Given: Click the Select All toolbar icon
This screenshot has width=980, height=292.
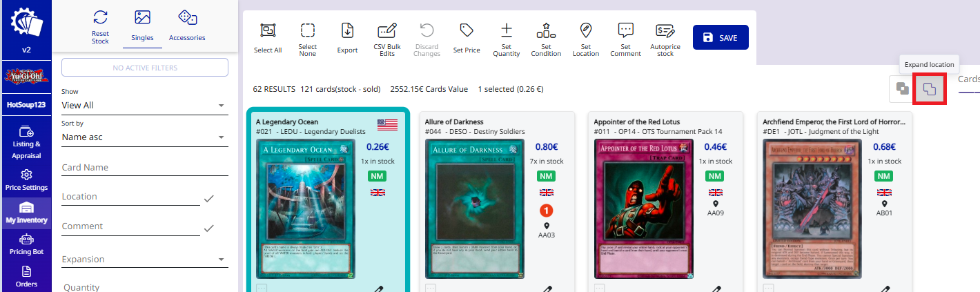Looking at the screenshot, I should coord(268,31).
